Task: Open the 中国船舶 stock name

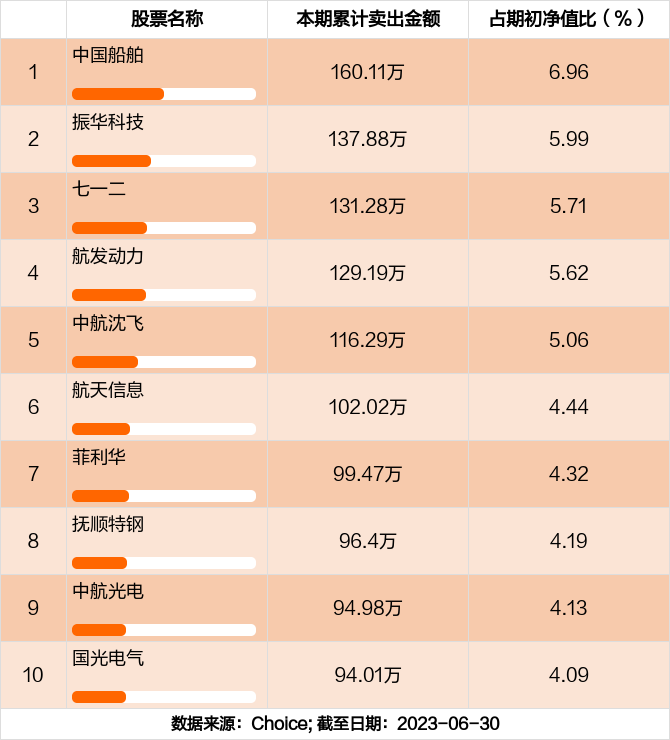Action: (108, 55)
